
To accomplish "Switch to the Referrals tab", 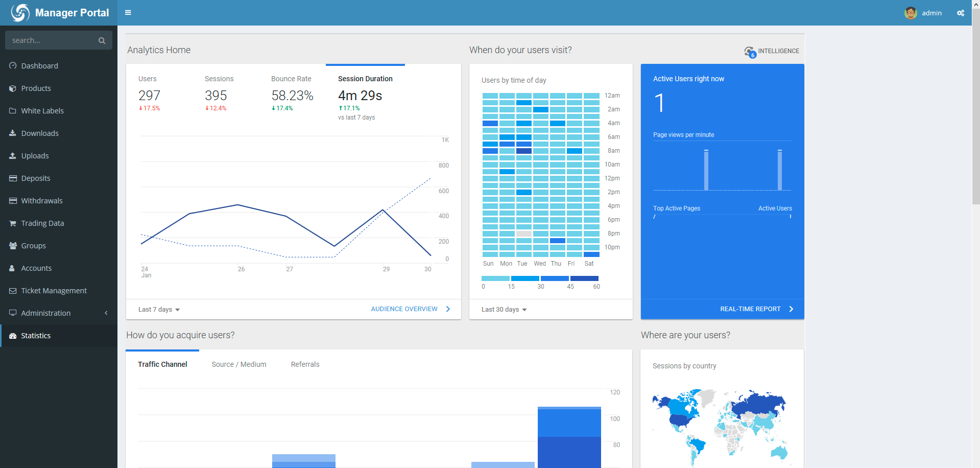I will tap(305, 364).
